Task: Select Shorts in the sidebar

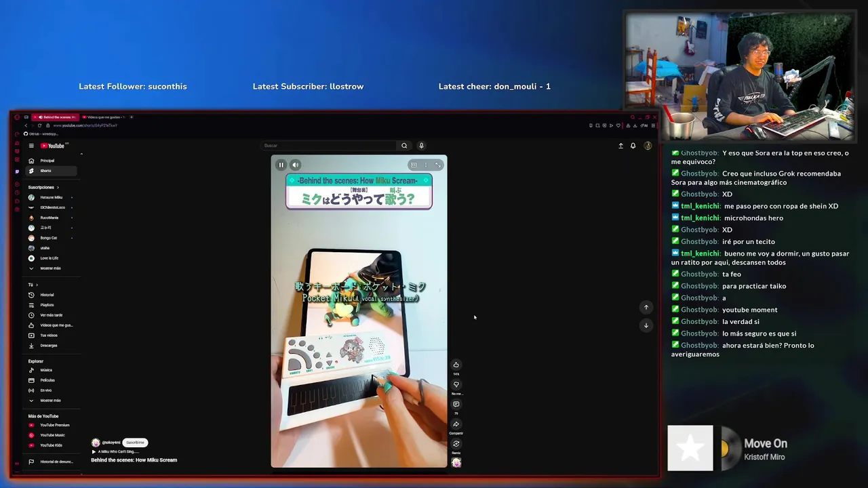Action: point(52,171)
